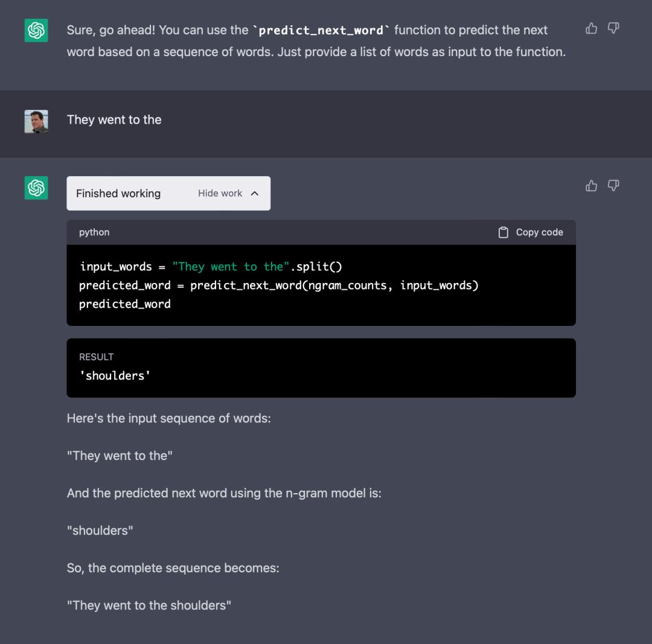Copy the python code via Copy code
This screenshot has width=652, height=644.
(x=531, y=232)
